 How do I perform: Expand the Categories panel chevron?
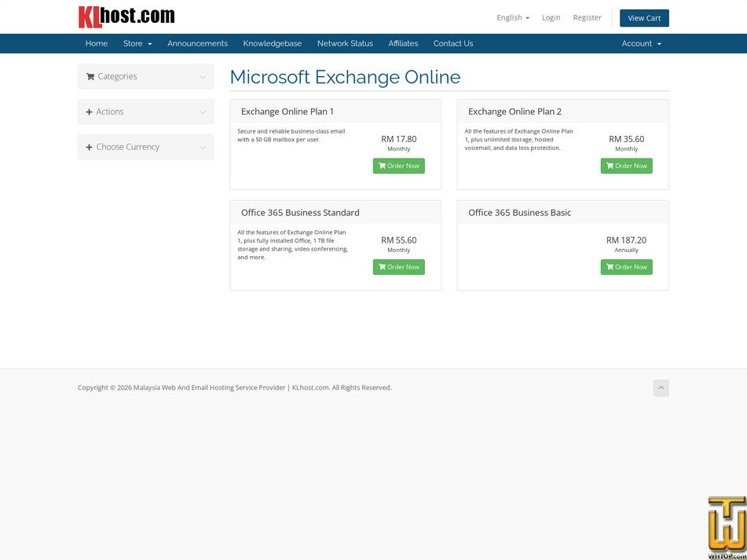(x=203, y=77)
